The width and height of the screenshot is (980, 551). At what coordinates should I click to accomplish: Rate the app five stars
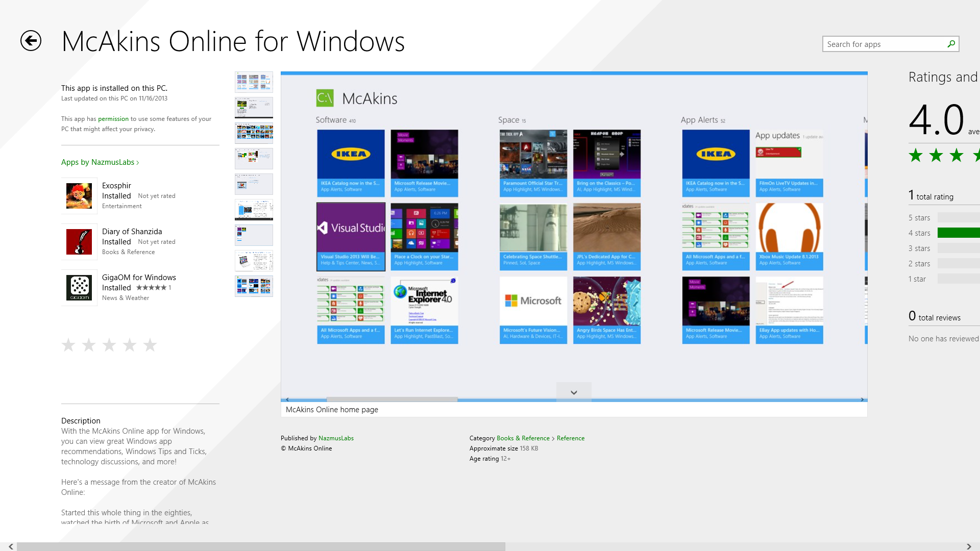pos(150,345)
